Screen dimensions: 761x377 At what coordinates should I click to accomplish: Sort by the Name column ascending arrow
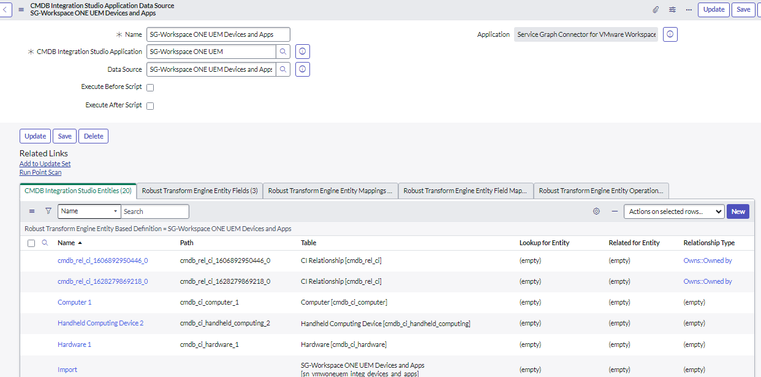click(x=80, y=243)
